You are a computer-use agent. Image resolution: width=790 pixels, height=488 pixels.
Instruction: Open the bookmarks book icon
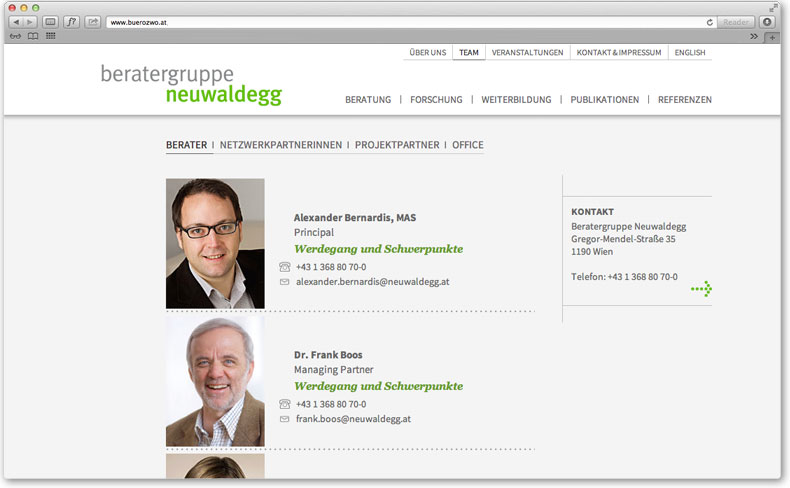[33, 36]
